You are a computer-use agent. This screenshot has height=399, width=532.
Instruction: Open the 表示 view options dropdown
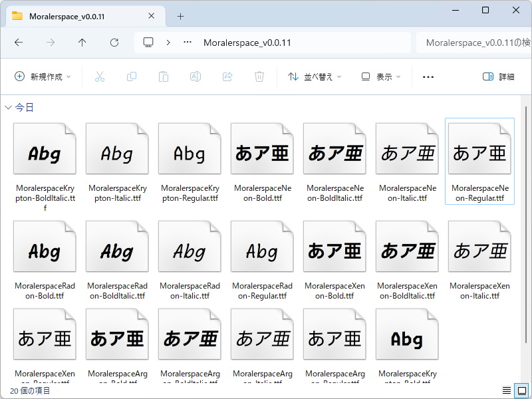(x=380, y=76)
